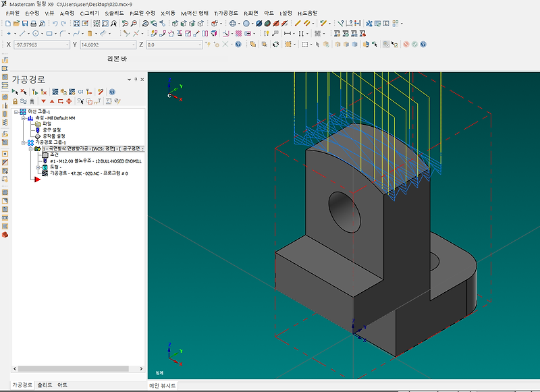
Task: Click the lock operations padlock icon
Action: (x=16, y=101)
